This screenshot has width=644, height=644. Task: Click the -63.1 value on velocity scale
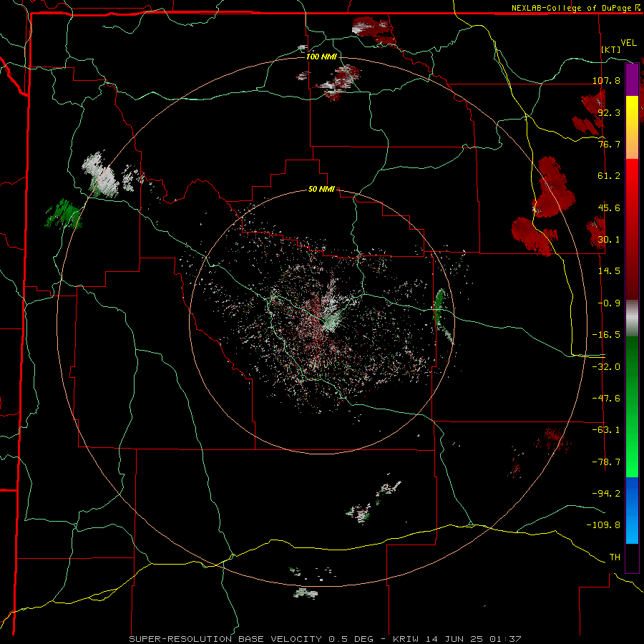[606, 430]
